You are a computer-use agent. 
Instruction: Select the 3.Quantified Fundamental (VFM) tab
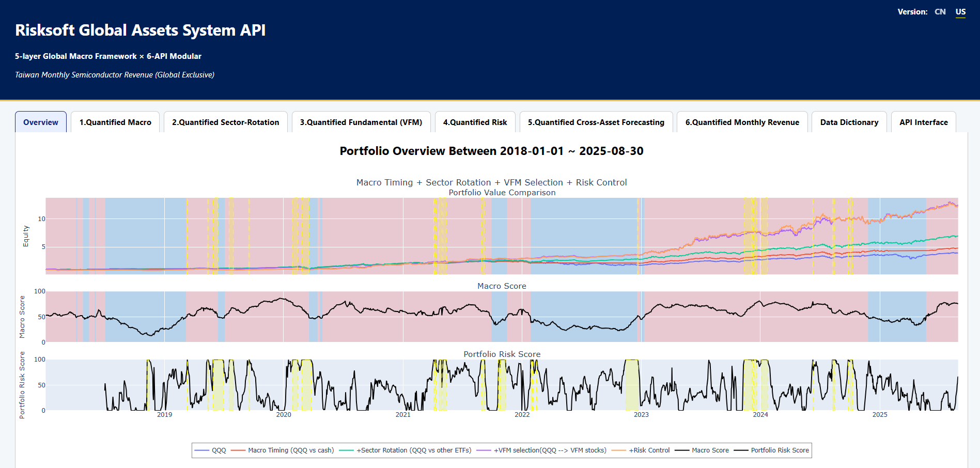361,122
